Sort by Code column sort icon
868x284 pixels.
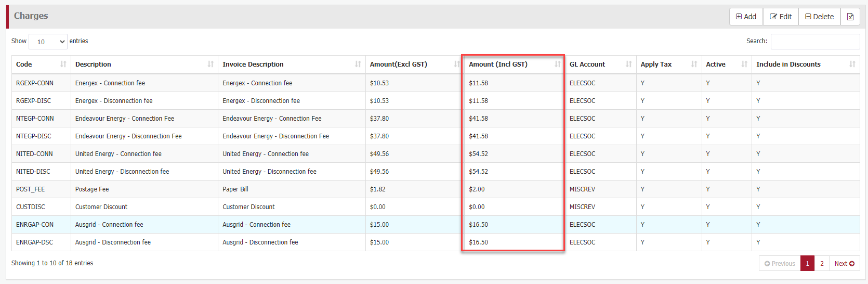[63, 64]
